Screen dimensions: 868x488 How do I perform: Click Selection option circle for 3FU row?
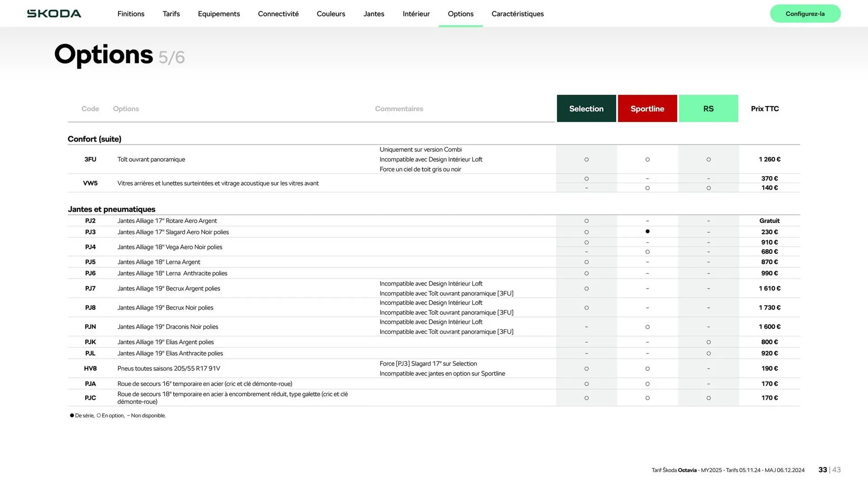pos(586,160)
